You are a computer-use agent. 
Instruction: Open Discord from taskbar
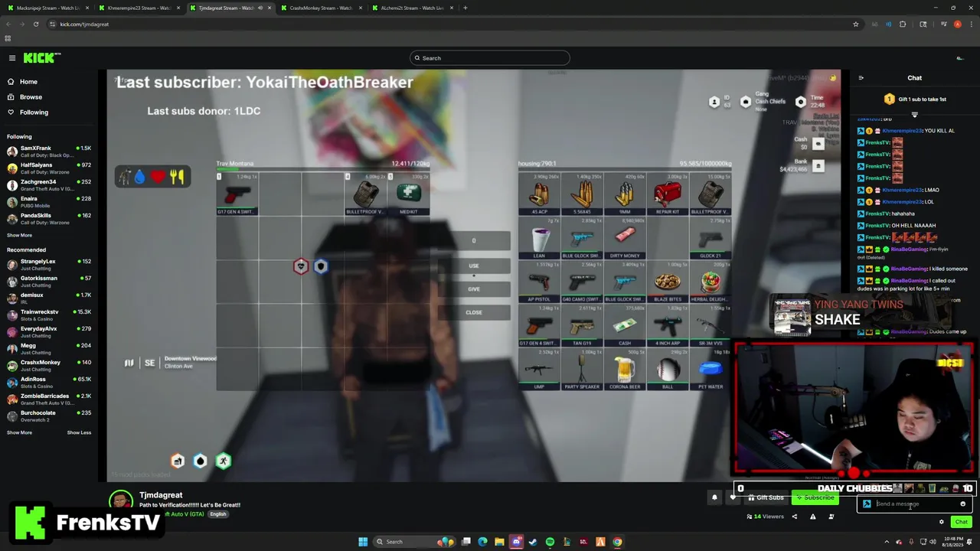pyautogui.click(x=517, y=542)
